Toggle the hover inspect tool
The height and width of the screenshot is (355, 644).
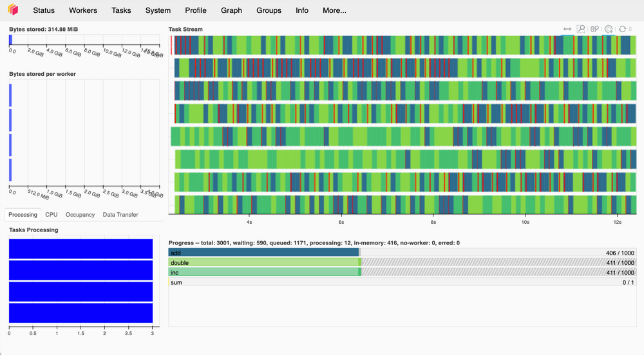click(609, 29)
